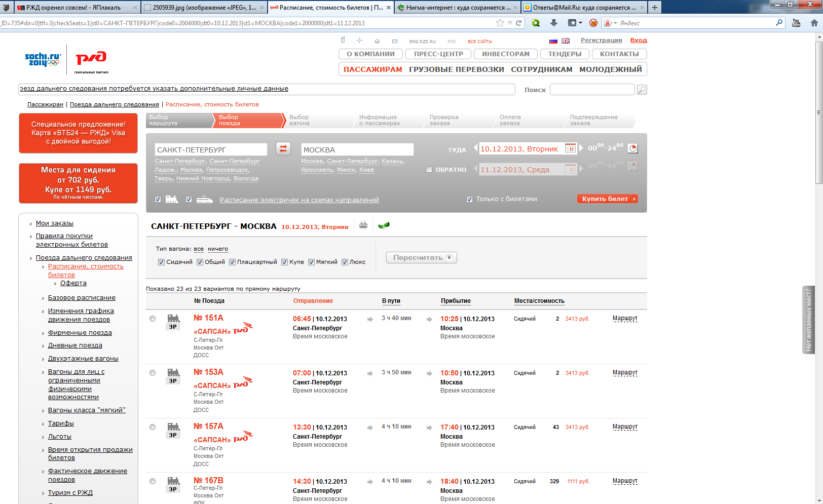Select train № 151A radio button

pos(153,319)
